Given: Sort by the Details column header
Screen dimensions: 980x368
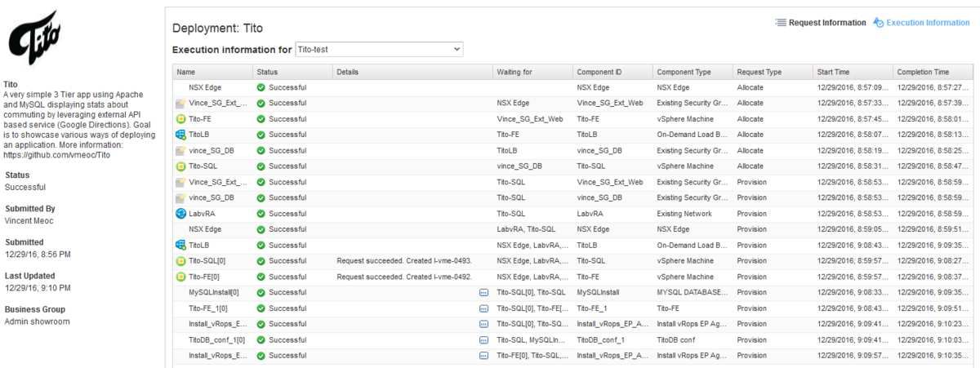Looking at the screenshot, I should click(412, 72).
